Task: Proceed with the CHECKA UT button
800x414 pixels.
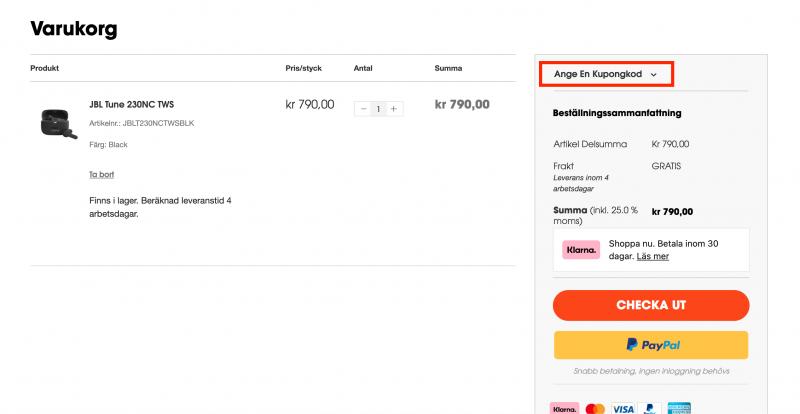Action: coord(651,305)
